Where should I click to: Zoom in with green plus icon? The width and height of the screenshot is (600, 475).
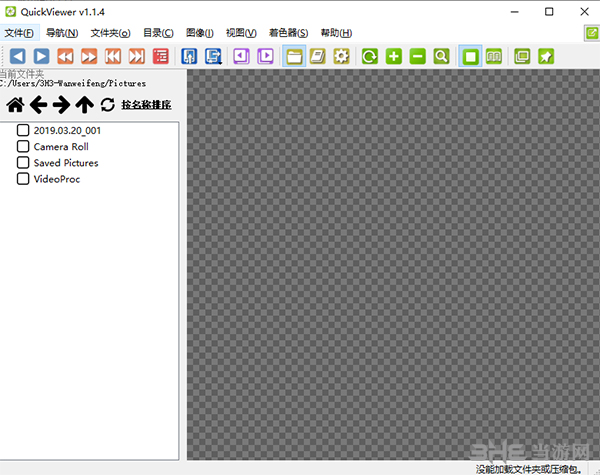[x=394, y=56]
